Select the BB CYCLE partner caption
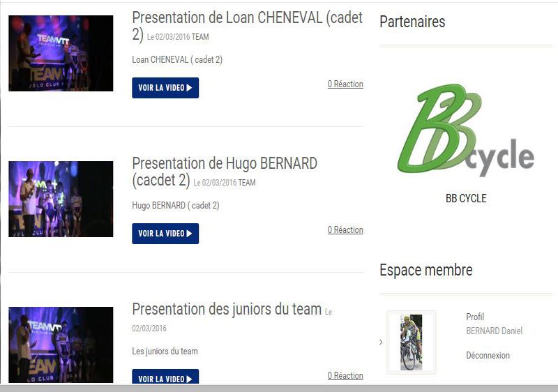The height and width of the screenshot is (392, 558). tap(466, 198)
